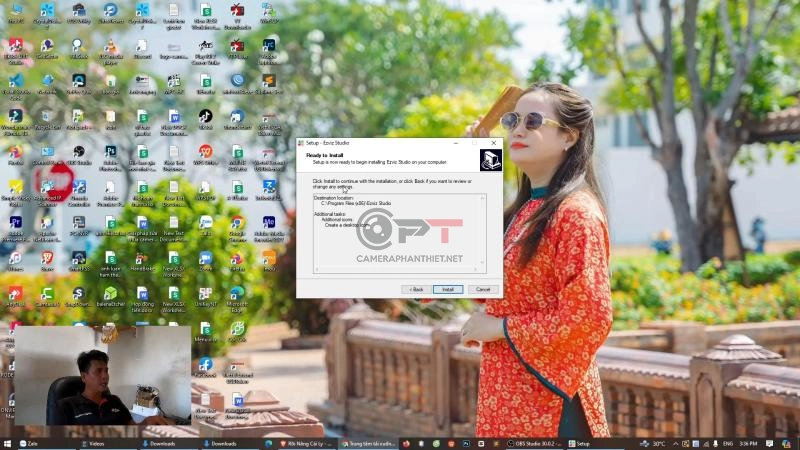
Task: Cancel the Ezviz Studio setup
Action: tap(483, 289)
